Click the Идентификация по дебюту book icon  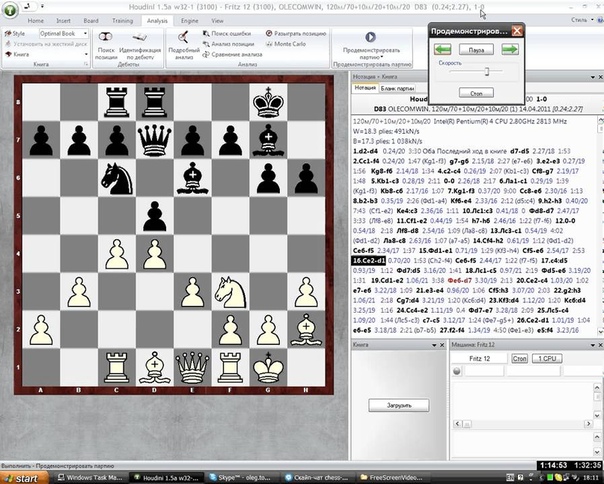[139, 37]
